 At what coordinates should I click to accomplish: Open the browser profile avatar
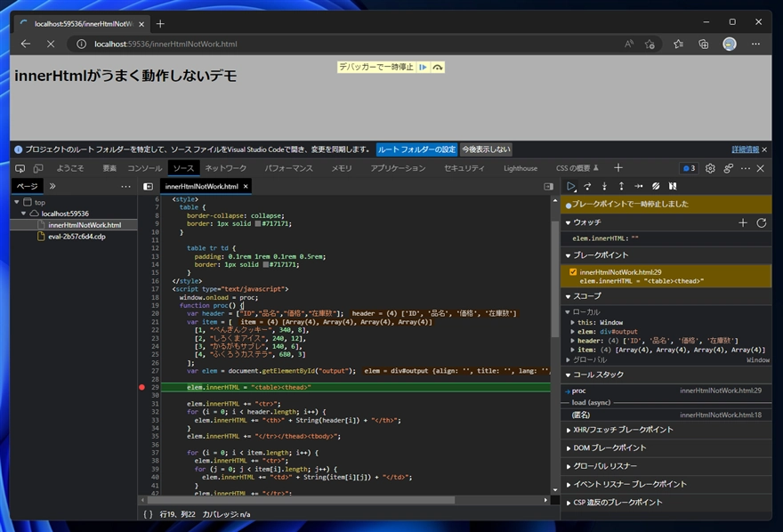pos(729,44)
